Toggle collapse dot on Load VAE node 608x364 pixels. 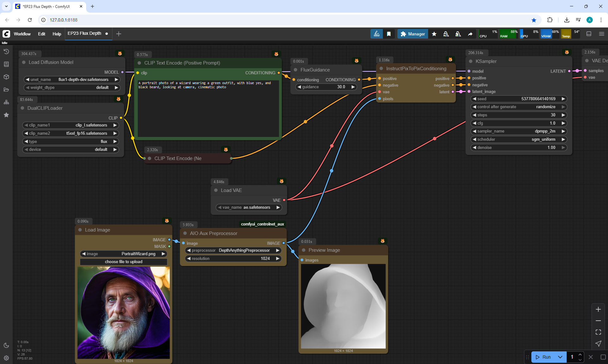(216, 190)
